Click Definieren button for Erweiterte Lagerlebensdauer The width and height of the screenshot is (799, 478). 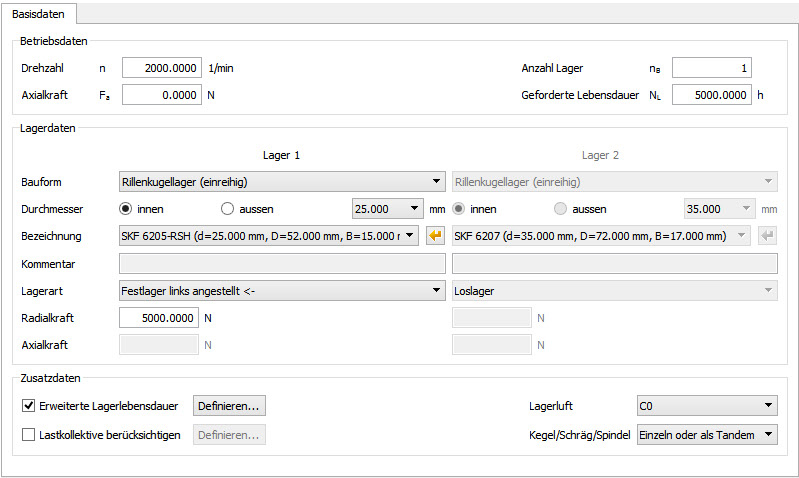pyautogui.click(x=229, y=406)
